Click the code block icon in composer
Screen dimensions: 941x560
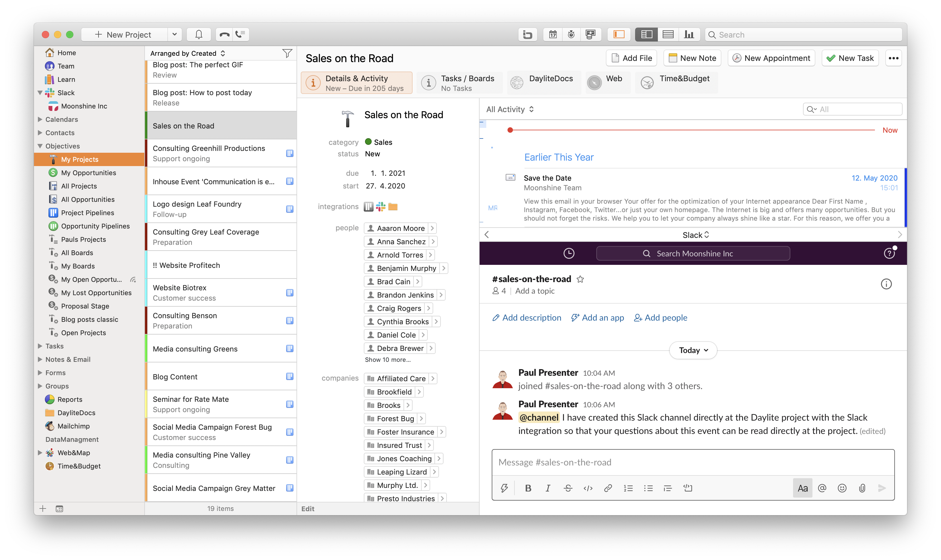(x=687, y=488)
